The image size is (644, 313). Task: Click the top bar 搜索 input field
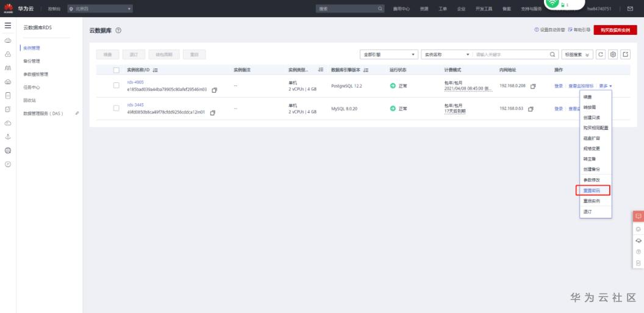(346, 9)
